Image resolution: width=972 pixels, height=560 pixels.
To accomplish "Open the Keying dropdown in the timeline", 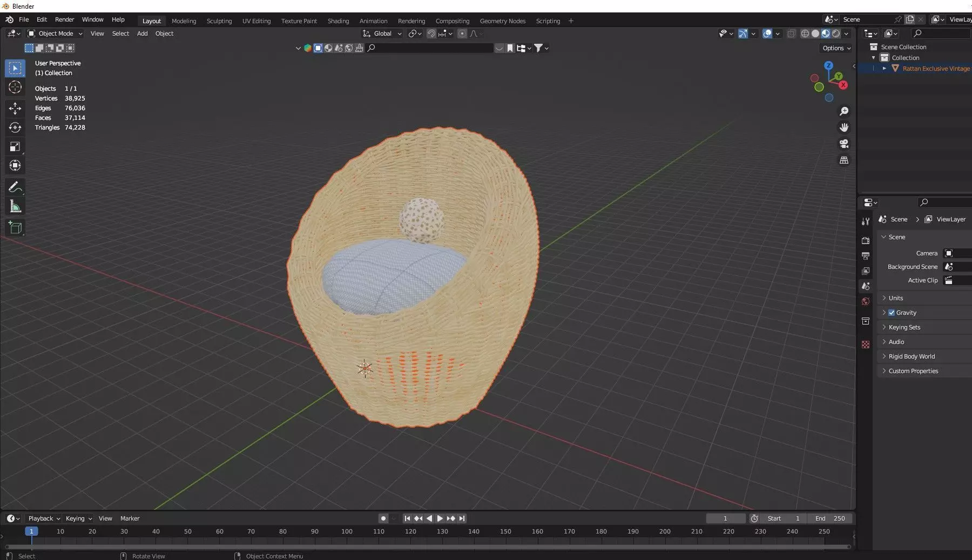I will [78, 518].
